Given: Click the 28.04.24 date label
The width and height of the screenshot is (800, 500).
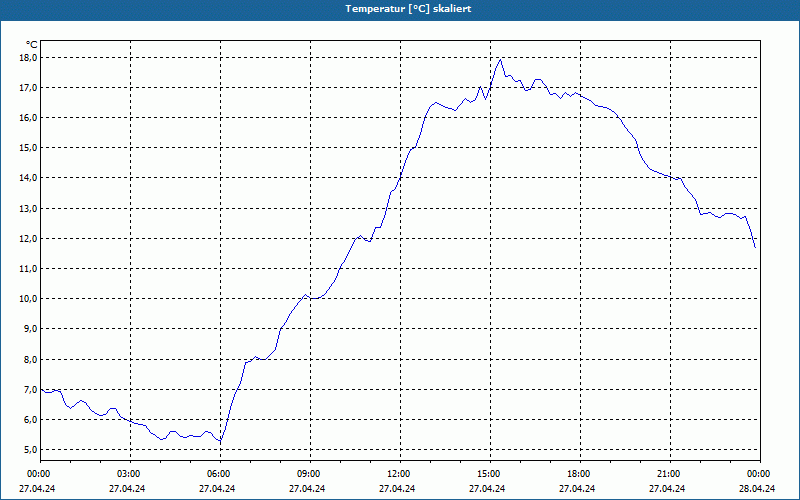Looking at the screenshot, I should coord(757,488).
